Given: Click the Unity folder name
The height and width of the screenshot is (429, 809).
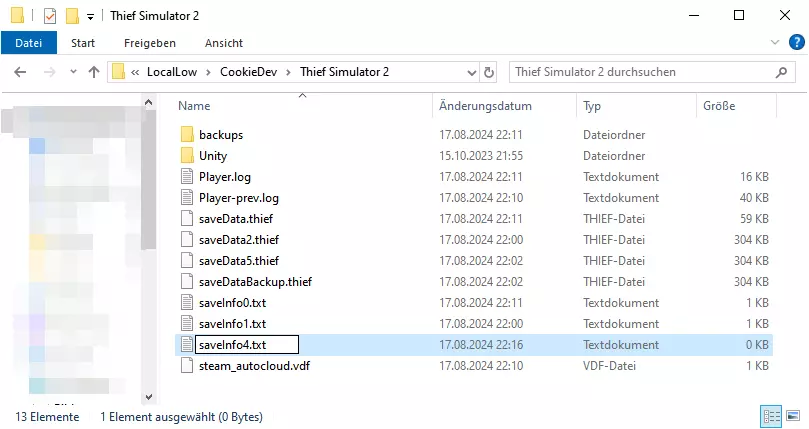Looking at the screenshot, I should [x=213, y=156].
